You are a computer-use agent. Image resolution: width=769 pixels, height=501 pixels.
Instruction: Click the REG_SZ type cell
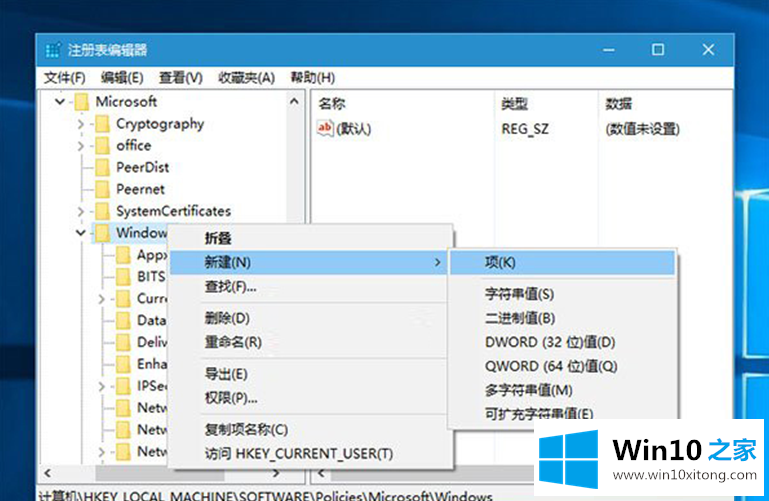tap(525, 129)
